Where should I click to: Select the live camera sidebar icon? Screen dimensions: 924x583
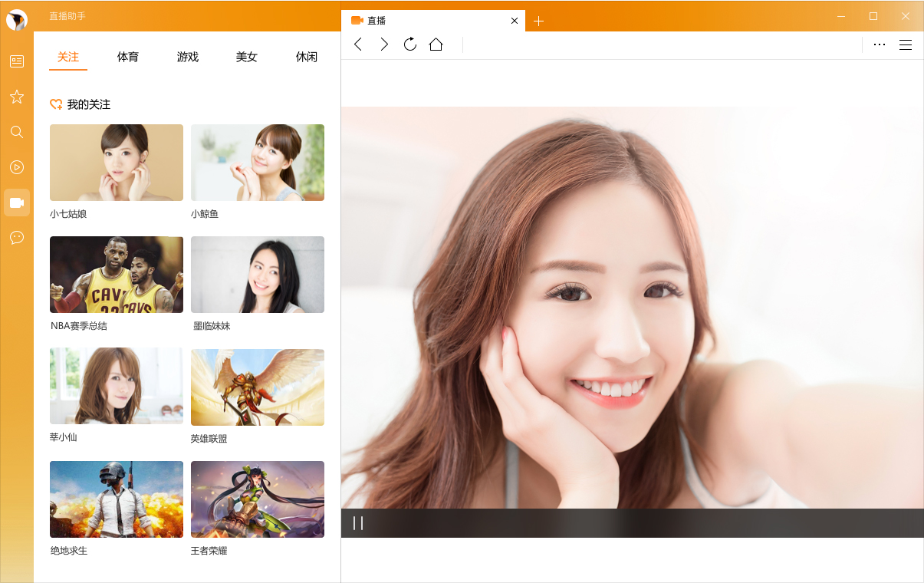[x=17, y=203]
